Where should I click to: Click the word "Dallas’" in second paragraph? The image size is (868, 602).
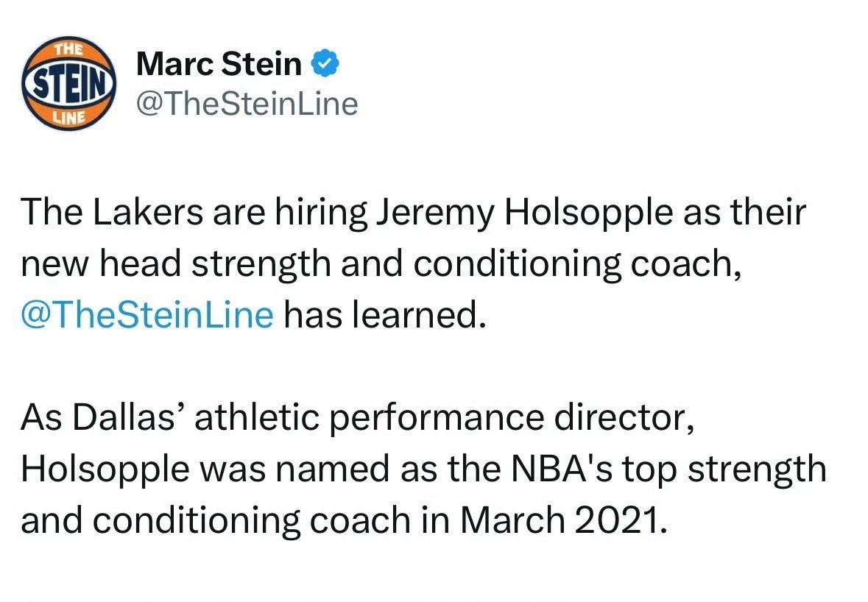coord(129,418)
